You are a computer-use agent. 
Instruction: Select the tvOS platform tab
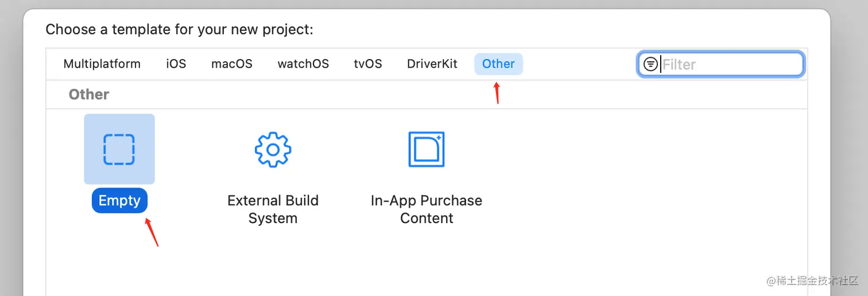pyautogui.click(x=368, y=64)
